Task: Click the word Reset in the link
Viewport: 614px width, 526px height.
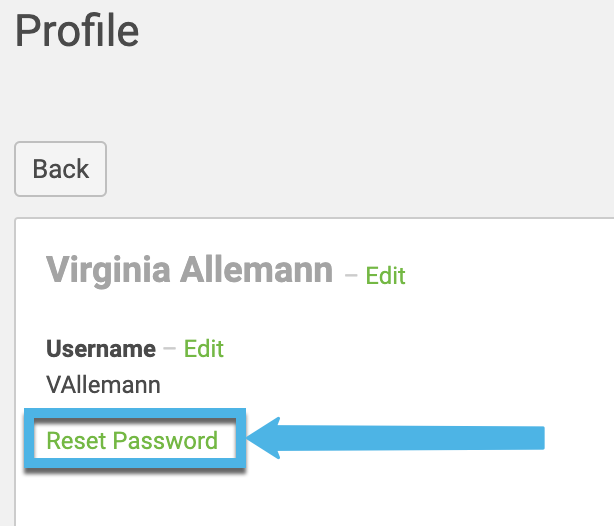Action: click(76, 441)
